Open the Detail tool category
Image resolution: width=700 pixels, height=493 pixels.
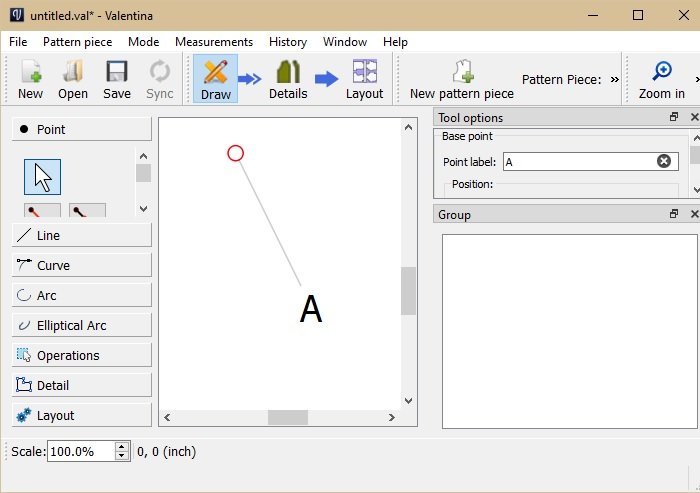click(82, 385)
